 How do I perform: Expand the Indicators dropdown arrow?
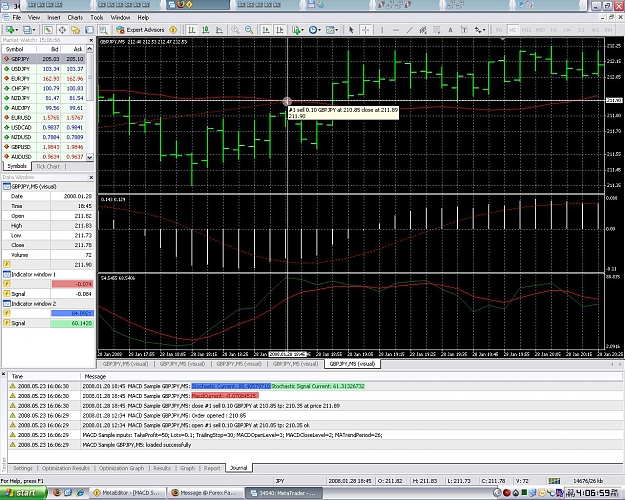(x=303, y=30)
